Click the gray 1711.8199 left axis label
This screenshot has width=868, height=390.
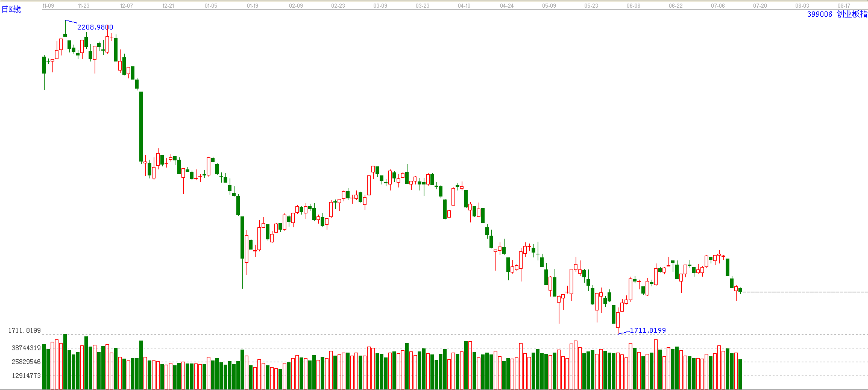pos(24,330)
